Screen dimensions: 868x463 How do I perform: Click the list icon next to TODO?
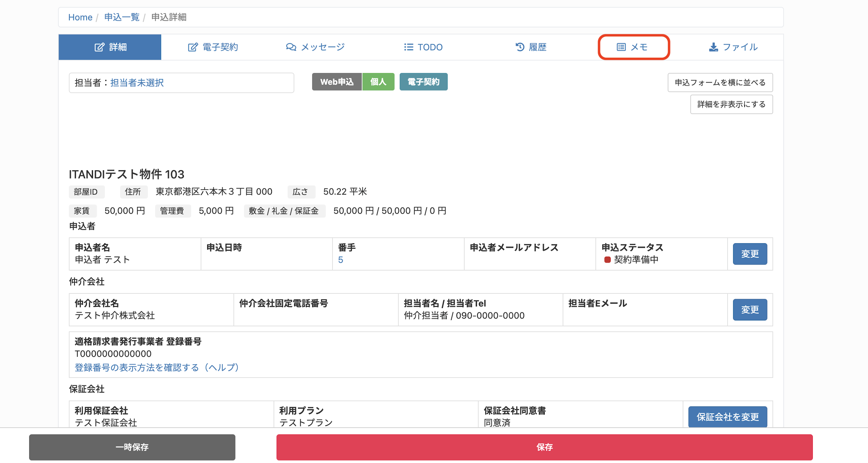pyautogui.click(x=409, y=47)
